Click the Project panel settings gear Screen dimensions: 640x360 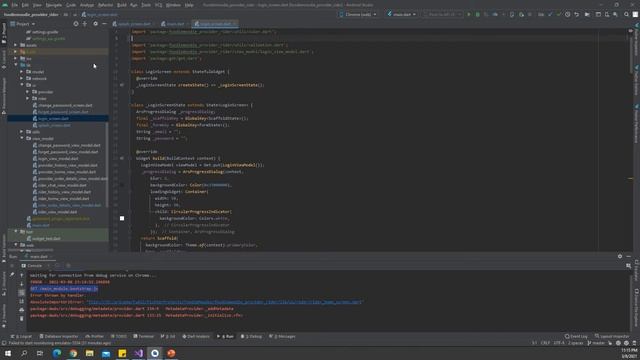click(95, 24)
